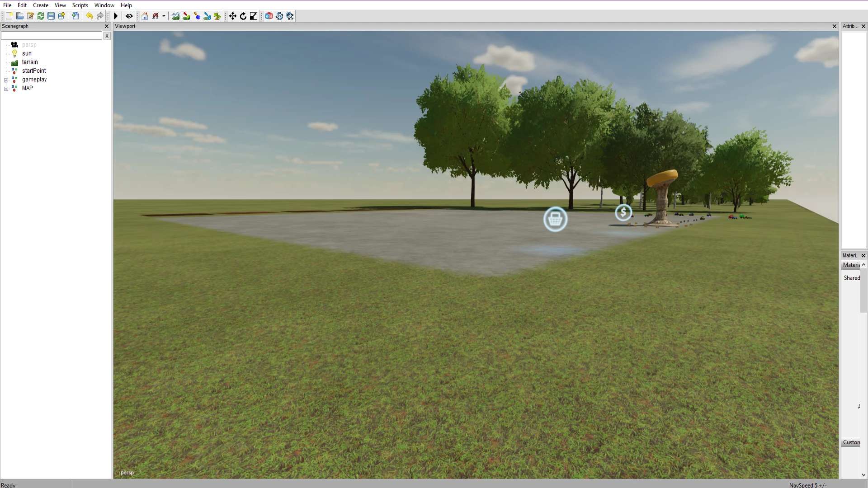The image size is (868, 488).
Task: Click the Undo arrow in toolbar
Action: pyautogui.click(x=89, y=16)
